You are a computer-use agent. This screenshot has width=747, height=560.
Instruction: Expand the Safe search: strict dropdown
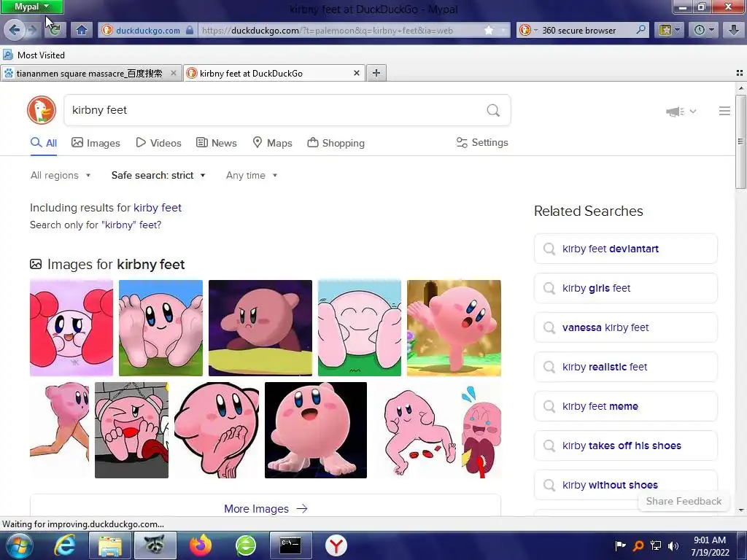coord(158,175)
